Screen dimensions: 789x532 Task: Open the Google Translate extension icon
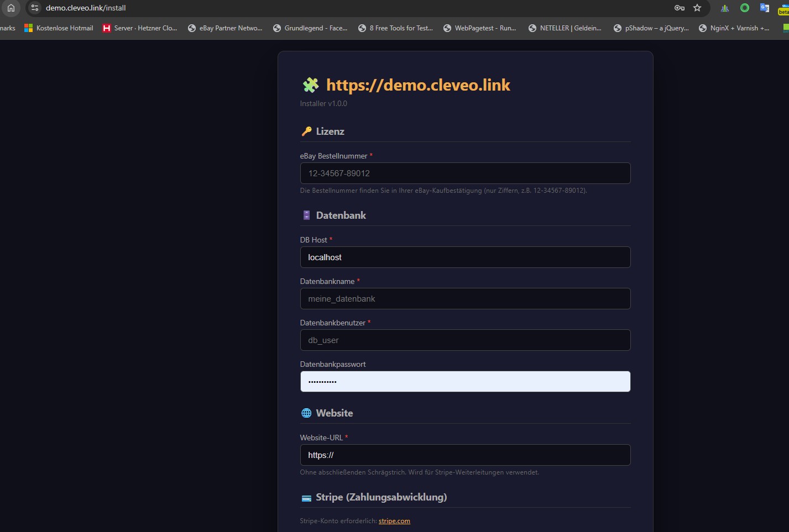point(765,8)
